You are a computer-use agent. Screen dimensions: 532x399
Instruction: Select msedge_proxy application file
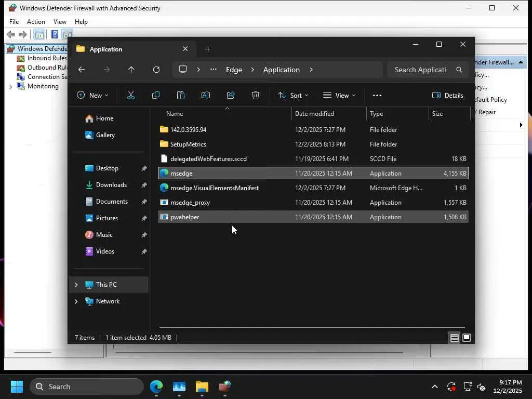pos(313,203)
